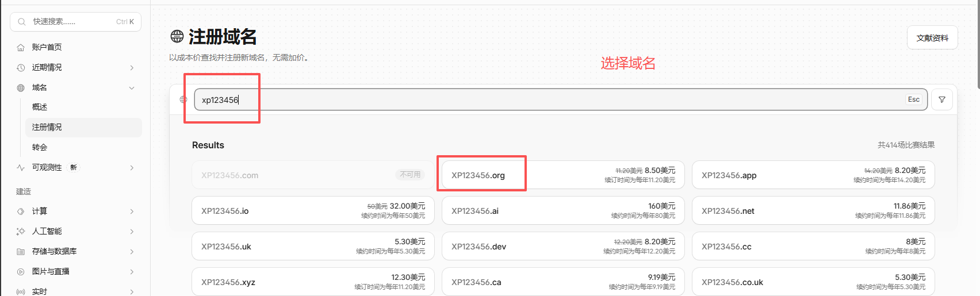Expand the 计算 chevron
980x296 pixels.
point(132,212)
